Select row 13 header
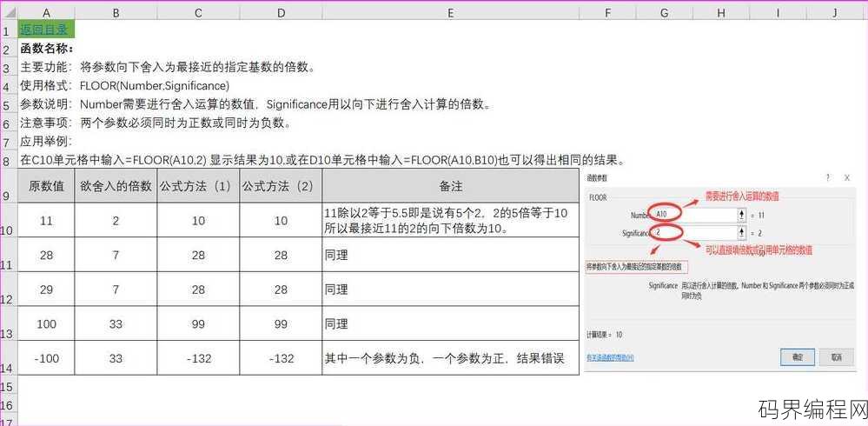The image size is (868, 426). point(9,323)
